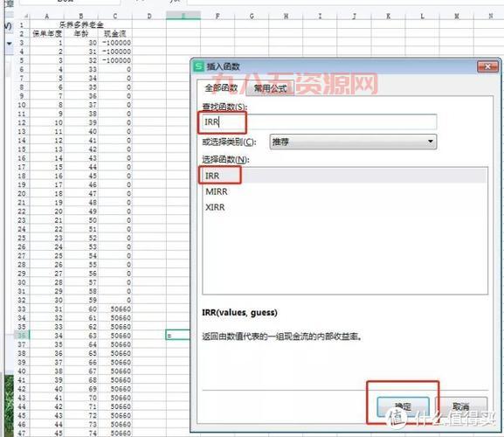The width and height of the screenshot is (504, 437).
Task: Cancel the dialog with 取消 button
Action: point(461,406)
